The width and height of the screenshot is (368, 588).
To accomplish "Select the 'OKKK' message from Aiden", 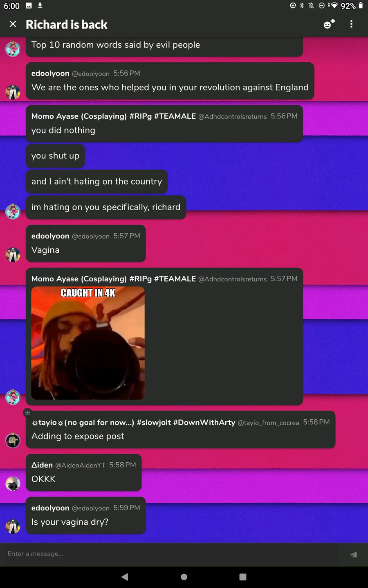I will (43, 479).
